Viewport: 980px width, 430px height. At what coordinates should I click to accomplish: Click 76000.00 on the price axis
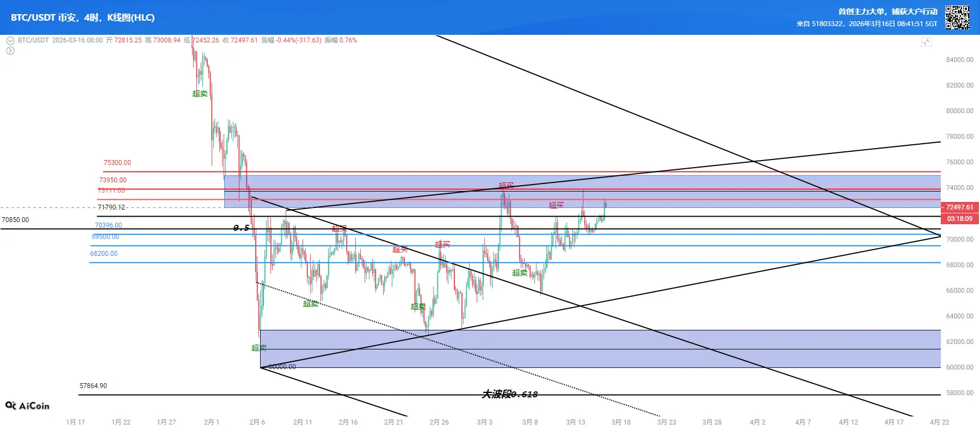pos(960,162)
